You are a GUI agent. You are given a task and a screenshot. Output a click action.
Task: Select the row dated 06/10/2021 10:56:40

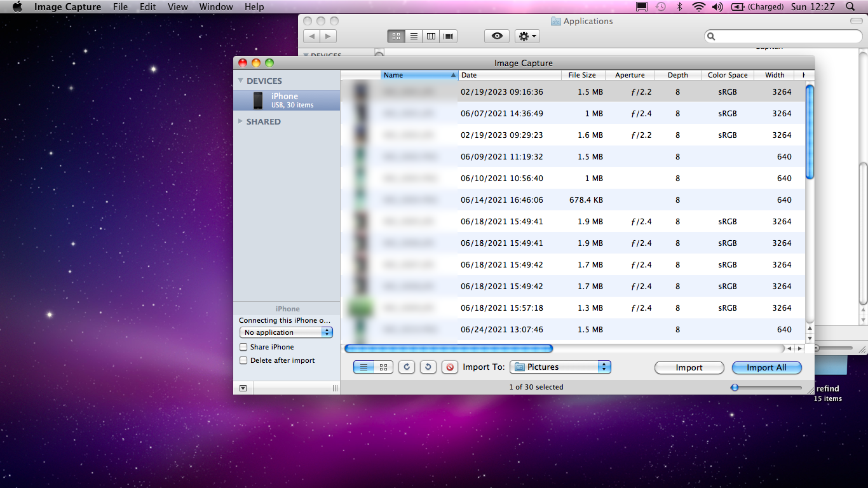click(573, 179)
